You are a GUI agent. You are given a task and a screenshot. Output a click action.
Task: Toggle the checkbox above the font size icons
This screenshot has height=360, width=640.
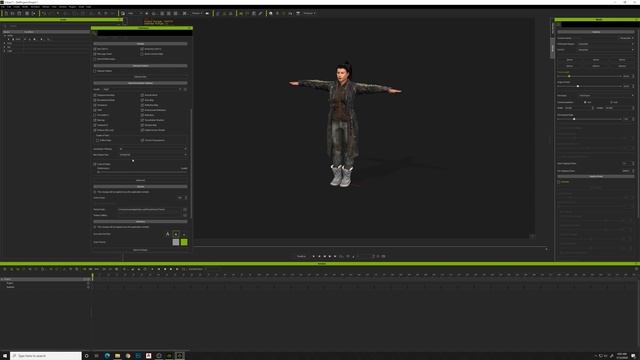pyautogui.click(x=95, y=227)
